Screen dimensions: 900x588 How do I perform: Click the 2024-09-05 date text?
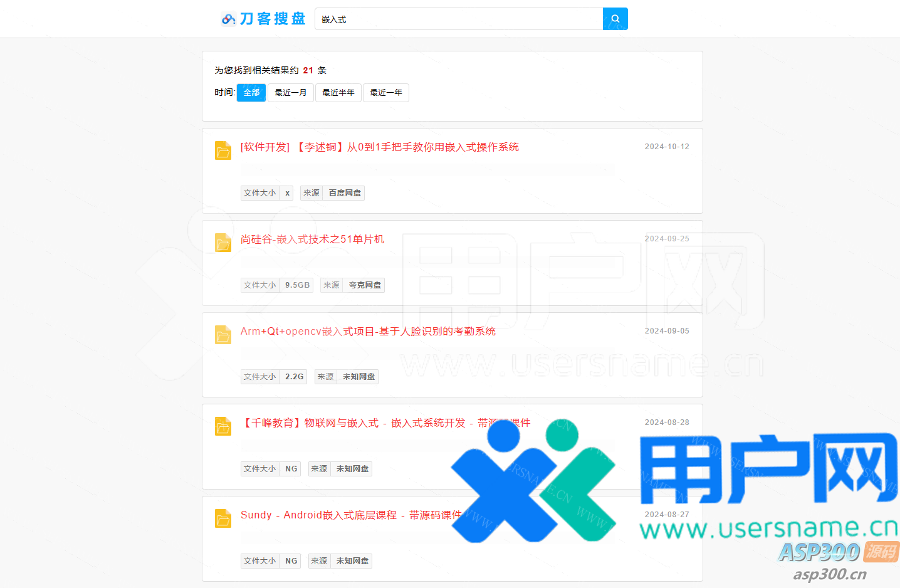point(667,331)
